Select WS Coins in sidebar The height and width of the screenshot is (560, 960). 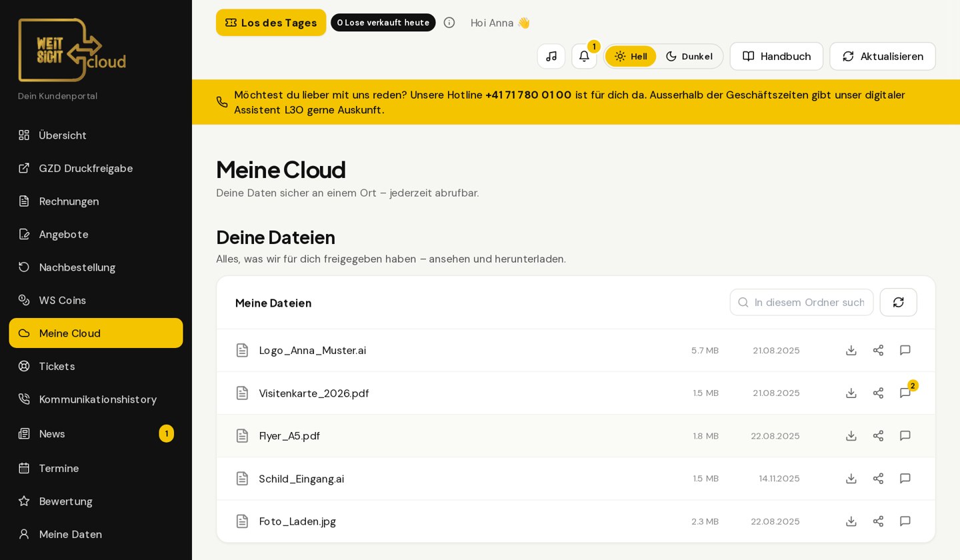tap(96, 300)
